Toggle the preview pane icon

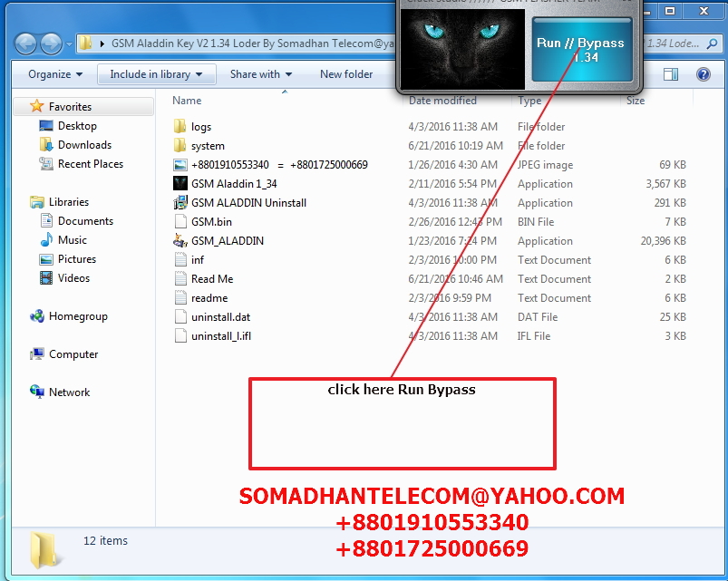[671, 74]
